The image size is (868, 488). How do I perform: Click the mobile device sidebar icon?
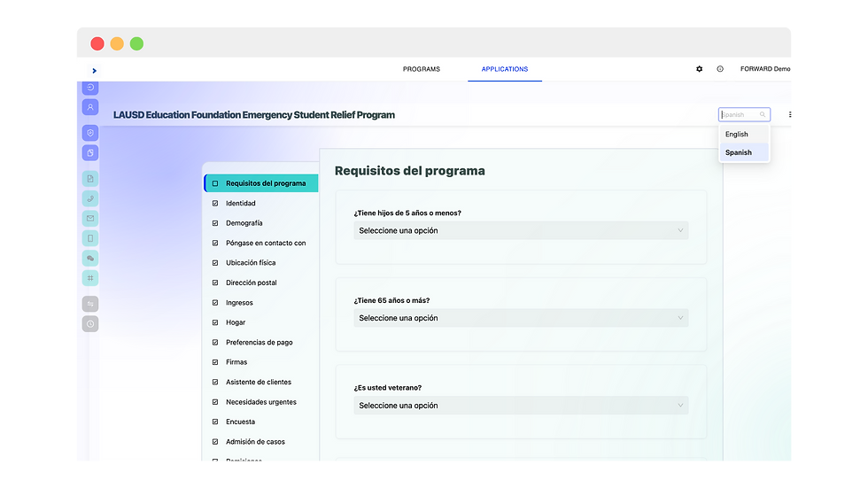click(x=90, y=238)
